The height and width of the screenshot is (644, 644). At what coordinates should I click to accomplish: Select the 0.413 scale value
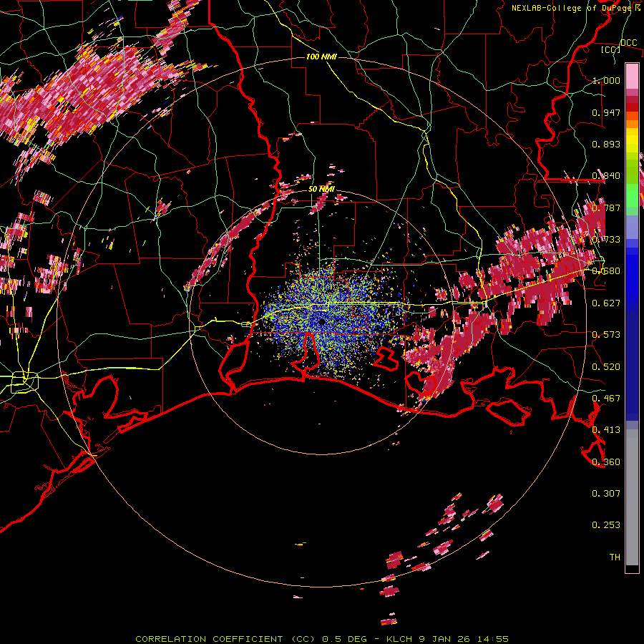point(606,430)
